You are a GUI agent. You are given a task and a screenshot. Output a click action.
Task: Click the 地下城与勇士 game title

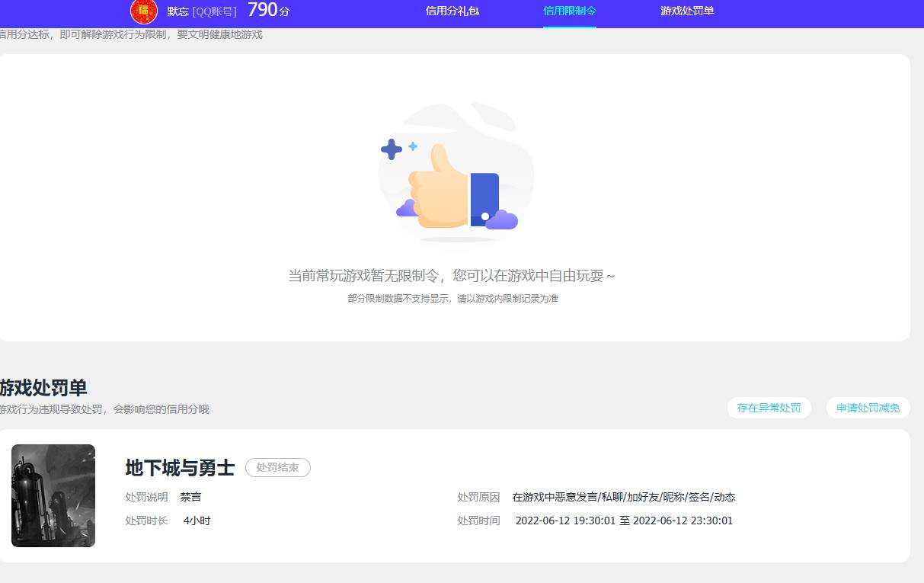click(x=180, y=467)
